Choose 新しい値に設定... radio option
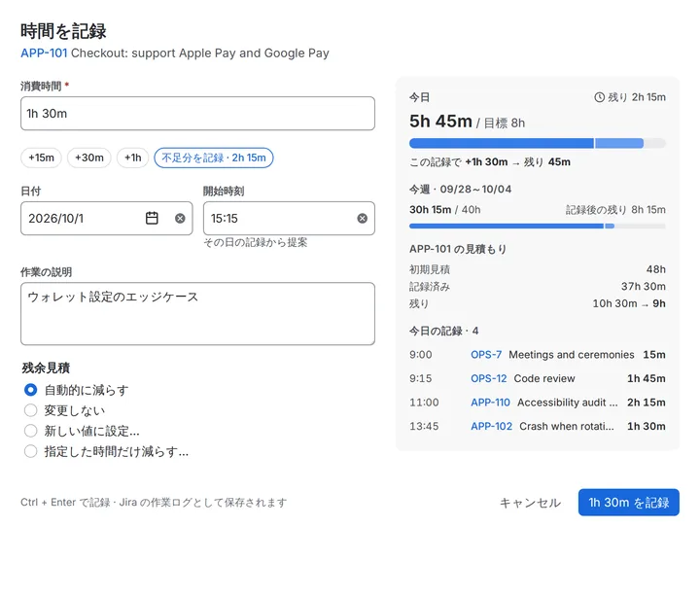Viewport: 700px width, 597px height. [30, 431]
